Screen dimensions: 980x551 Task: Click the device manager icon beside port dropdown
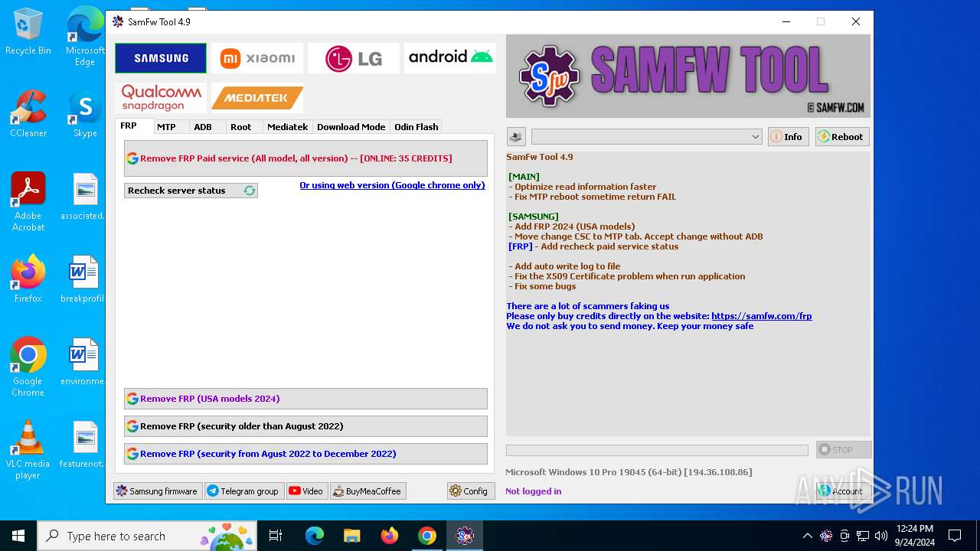516,137
